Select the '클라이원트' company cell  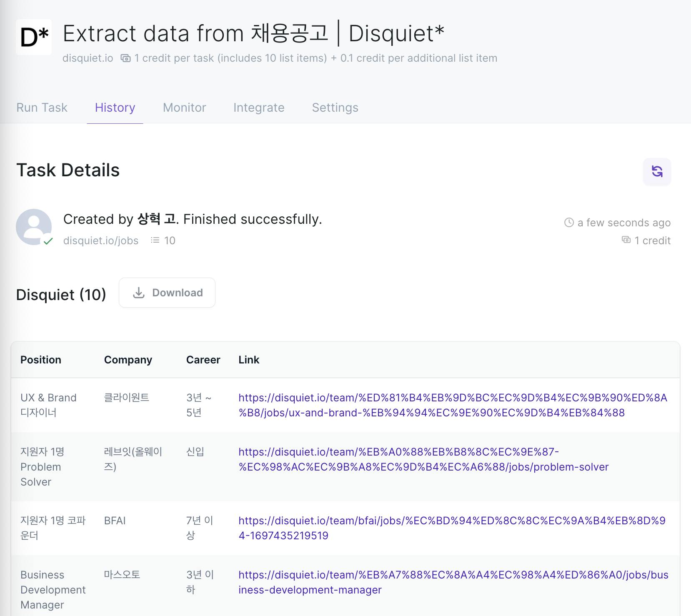click(127, 398)
